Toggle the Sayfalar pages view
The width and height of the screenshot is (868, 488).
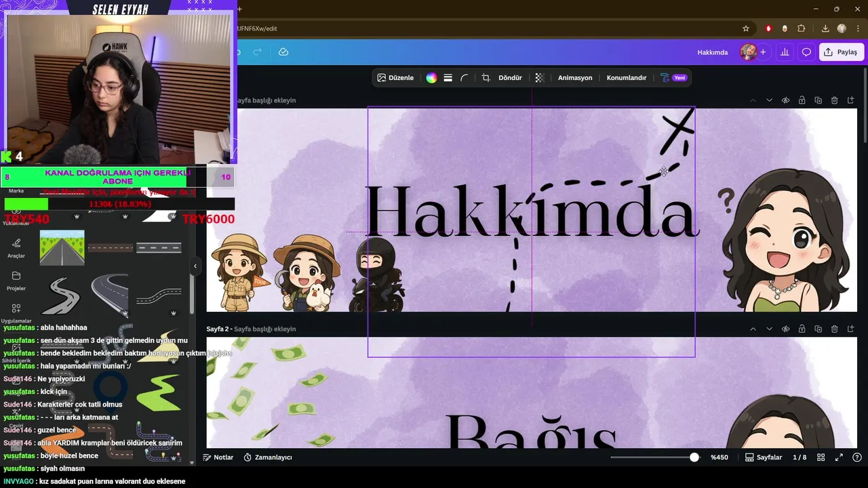764,457
